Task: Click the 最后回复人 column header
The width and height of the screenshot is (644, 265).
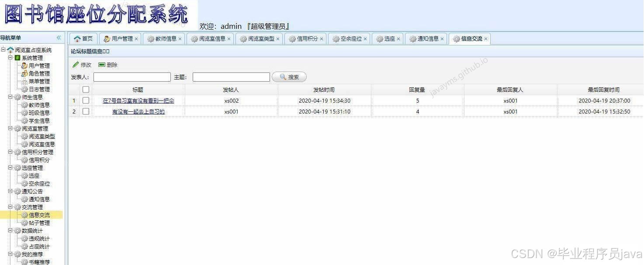Action: tap(510, 89)
